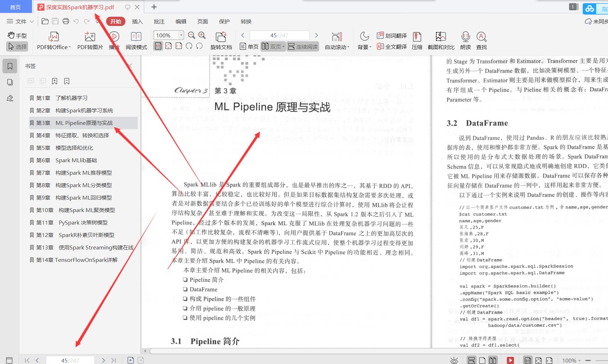The width and height of the screenshot is (608, 364).
Task: Click the 压缩 compress icon
Action: pos(417,41)
